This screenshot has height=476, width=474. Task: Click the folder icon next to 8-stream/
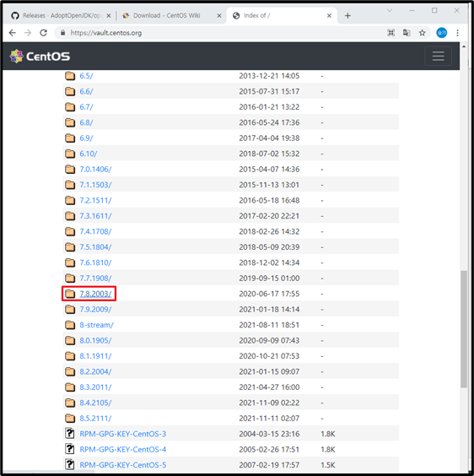(x=70, y=325)
